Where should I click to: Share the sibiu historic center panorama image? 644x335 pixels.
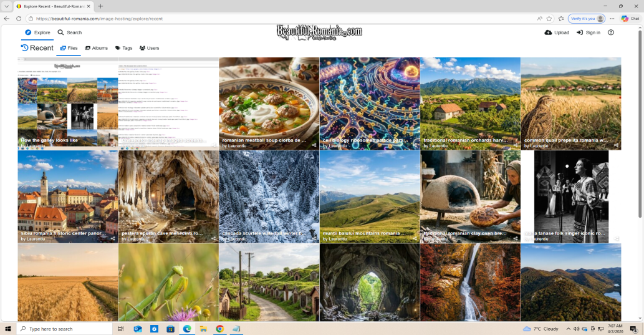click(x=113, y=238)
